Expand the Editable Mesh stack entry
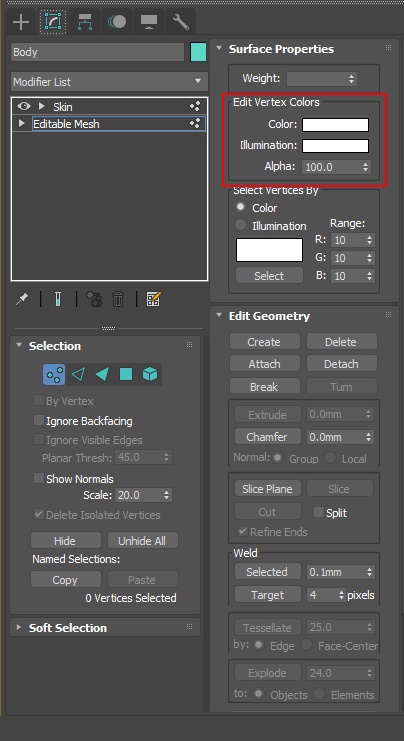 (21, 123)
